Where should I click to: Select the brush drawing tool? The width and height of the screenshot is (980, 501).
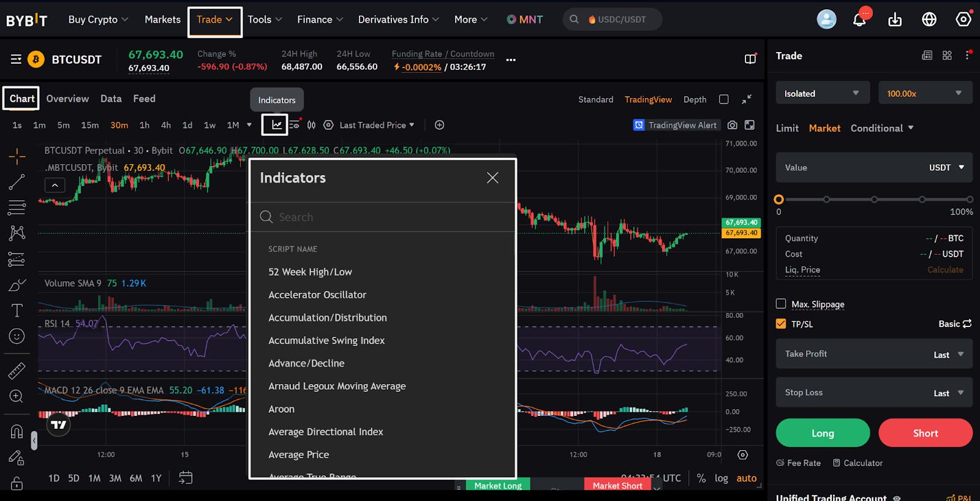[x=17, y=285]
